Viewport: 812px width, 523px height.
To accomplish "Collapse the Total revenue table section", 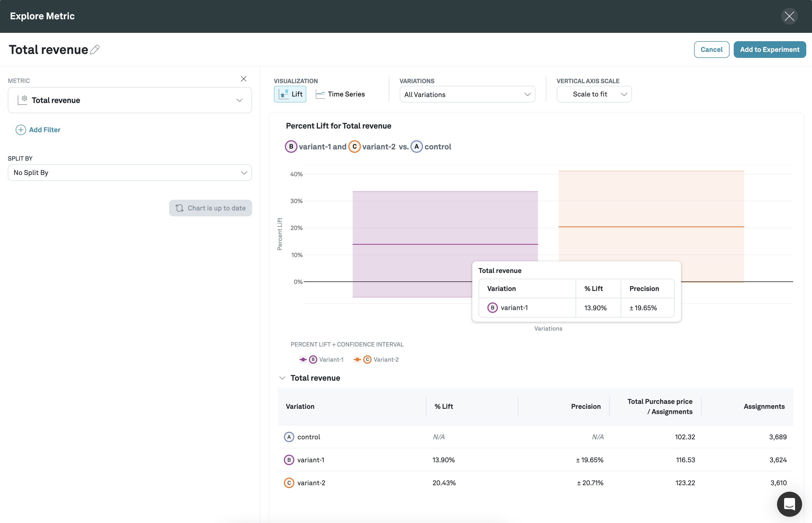I will (282, 378).
